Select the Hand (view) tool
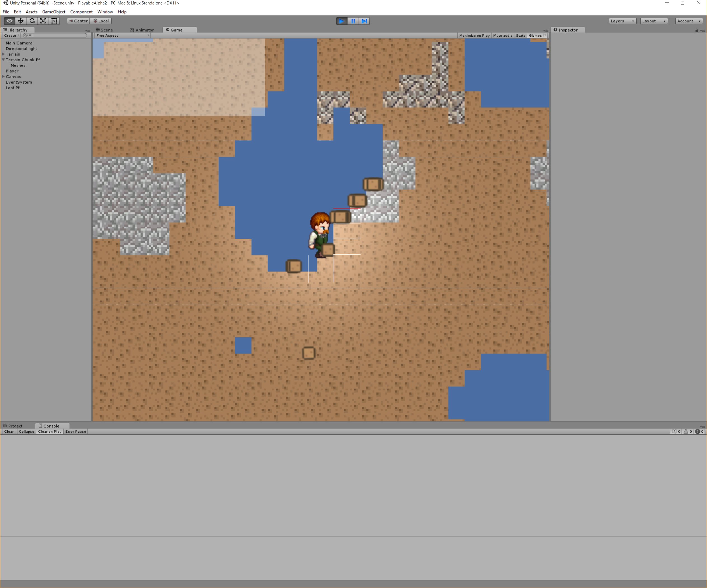Image resolution: width=707 pixels, height=588 pixels. (10, 21)
